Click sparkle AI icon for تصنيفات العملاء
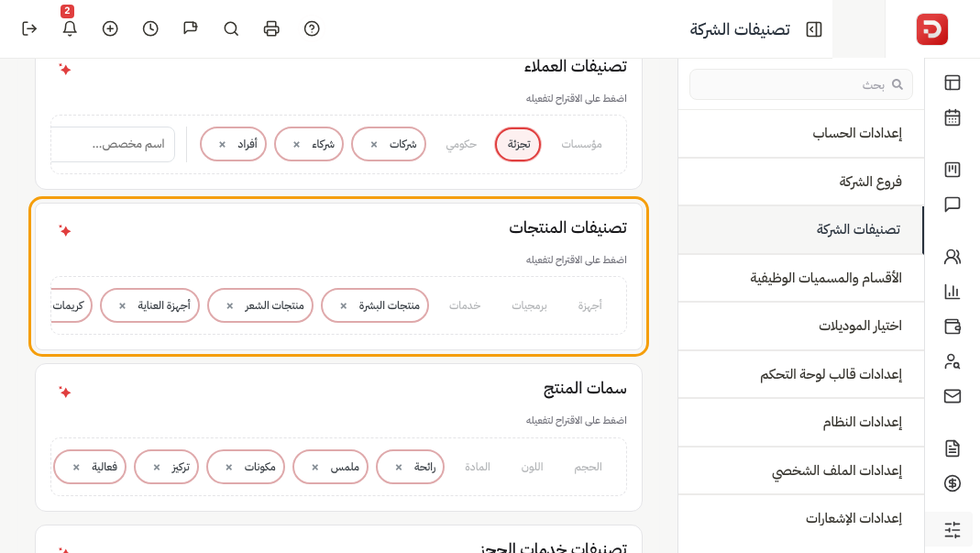 click(65, 70)
